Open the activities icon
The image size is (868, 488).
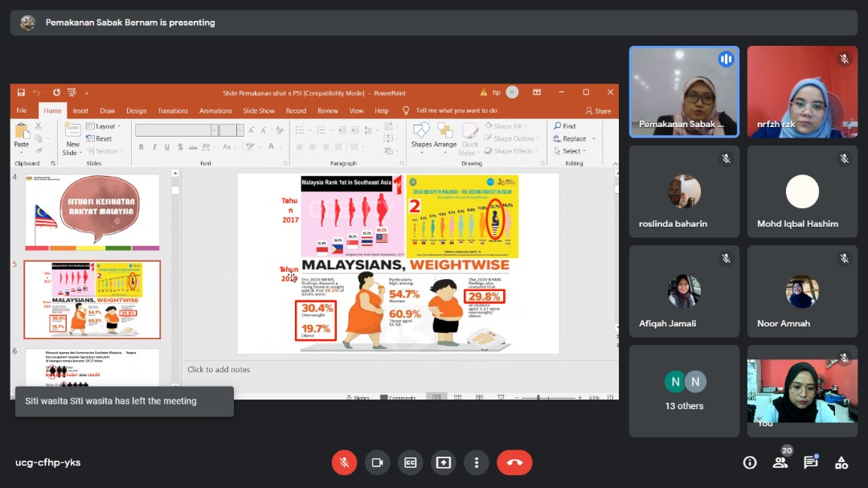[x=841, y=462]
